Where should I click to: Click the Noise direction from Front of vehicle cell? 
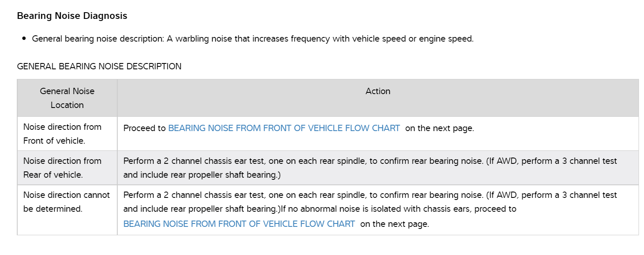pyautogui.click(x=62, y=134)
